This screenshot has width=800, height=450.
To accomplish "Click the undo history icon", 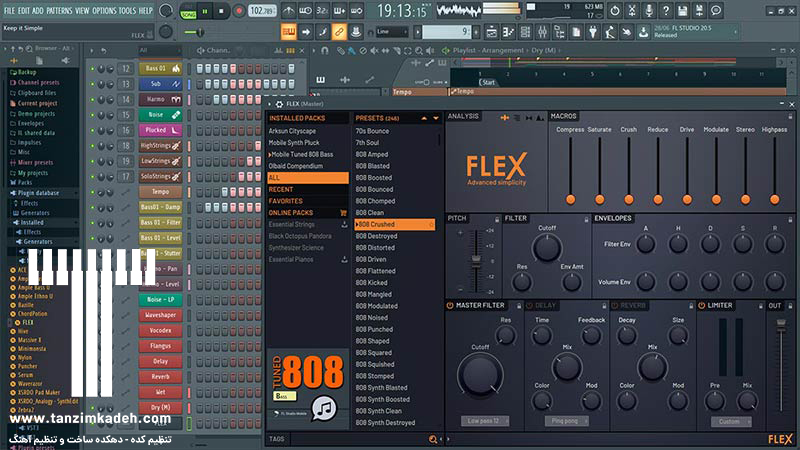I will coord(615,10).
